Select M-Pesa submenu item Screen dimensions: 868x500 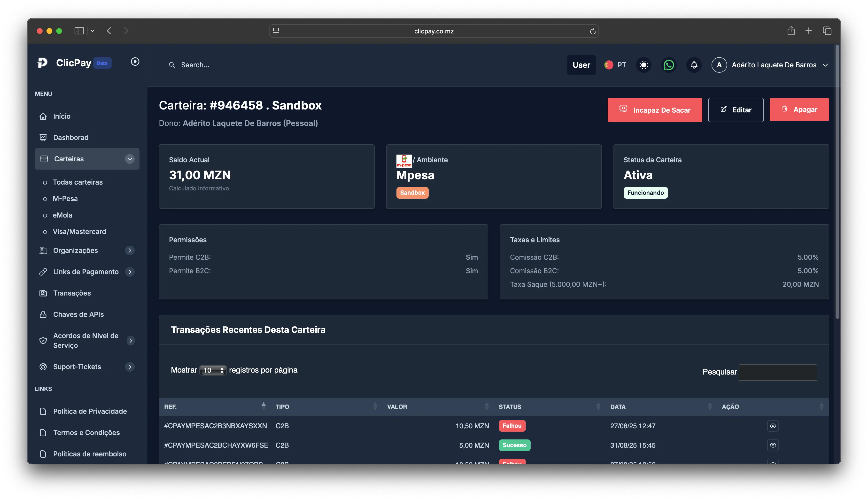(x=65, y=199)
